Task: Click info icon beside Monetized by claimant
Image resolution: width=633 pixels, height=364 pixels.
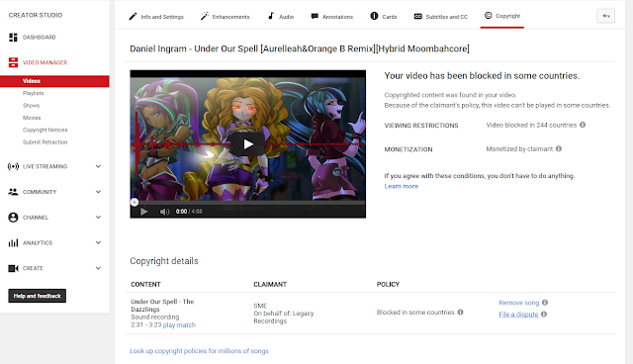Action: (x=559, y=148)
